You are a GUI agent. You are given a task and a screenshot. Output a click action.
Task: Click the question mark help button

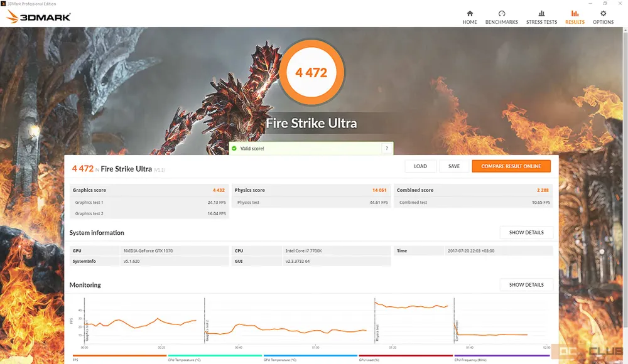(x=387, y=149)
